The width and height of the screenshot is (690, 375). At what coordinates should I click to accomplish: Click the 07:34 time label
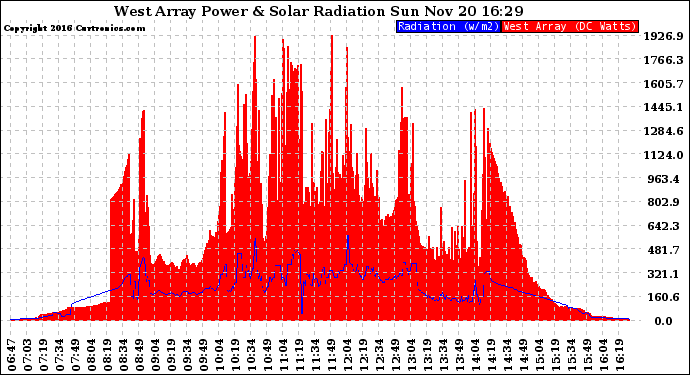pos(59,355)
